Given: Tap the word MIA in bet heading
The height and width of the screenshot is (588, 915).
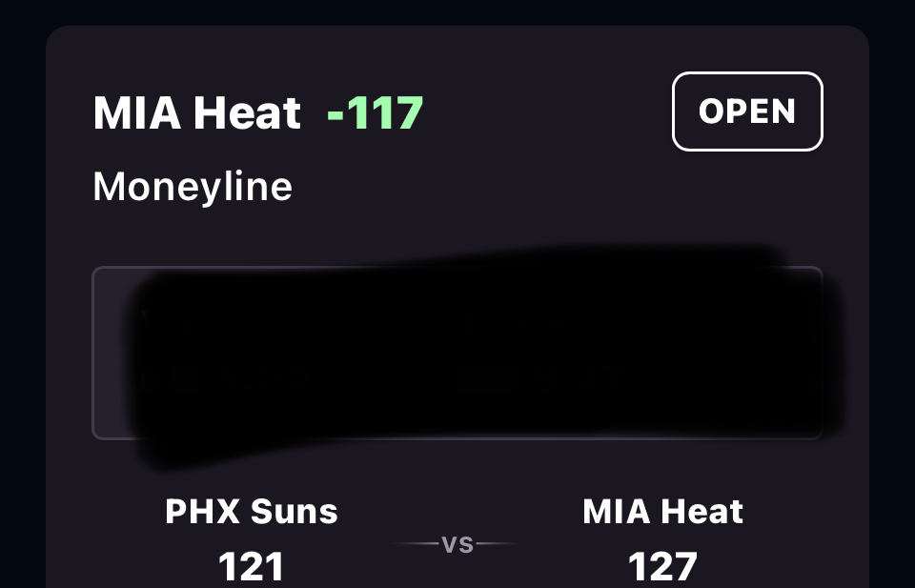Looking at the screenshot, I should pos(137,114).
